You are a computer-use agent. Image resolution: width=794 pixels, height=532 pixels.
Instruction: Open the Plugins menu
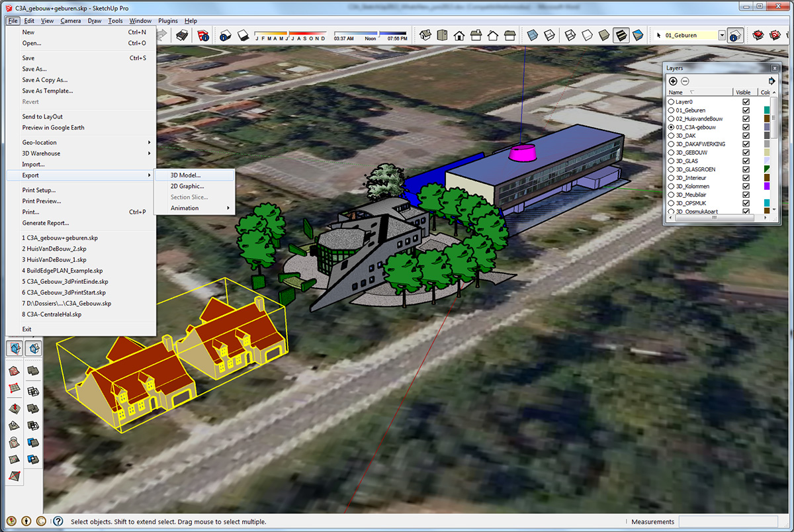pyautogui.click(x=168, y=21)
